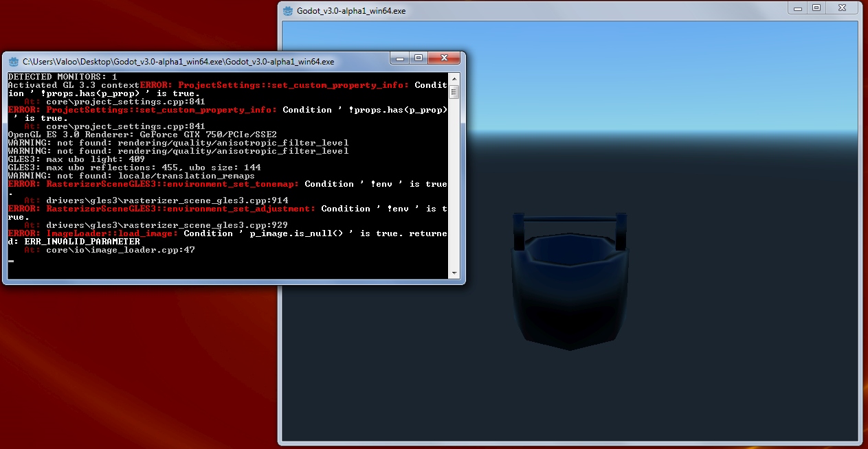Click the dark blue 3D bucket model
Viewport: 868px width, 449px height.
(570, 281)
